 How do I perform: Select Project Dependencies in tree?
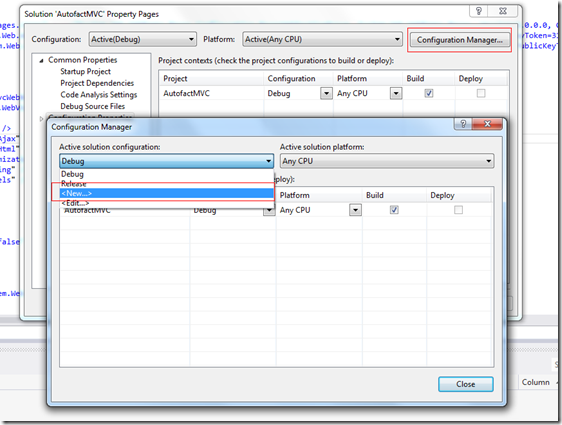coord(97,83)
